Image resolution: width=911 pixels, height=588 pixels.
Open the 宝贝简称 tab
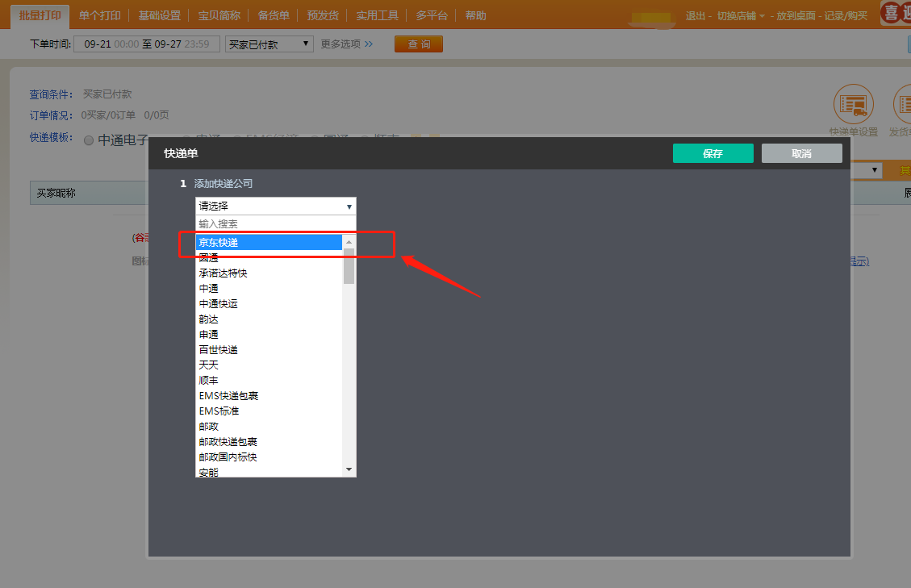(219, 15)
